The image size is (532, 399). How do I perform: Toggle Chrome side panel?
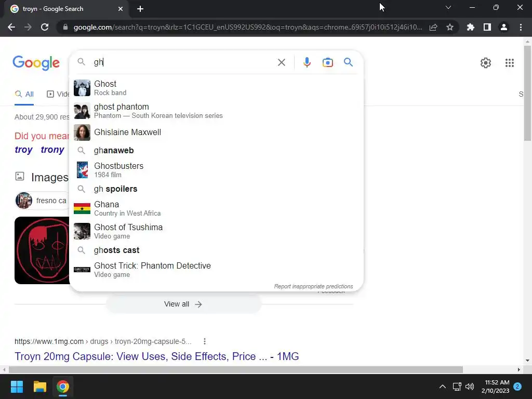point(487,27)
